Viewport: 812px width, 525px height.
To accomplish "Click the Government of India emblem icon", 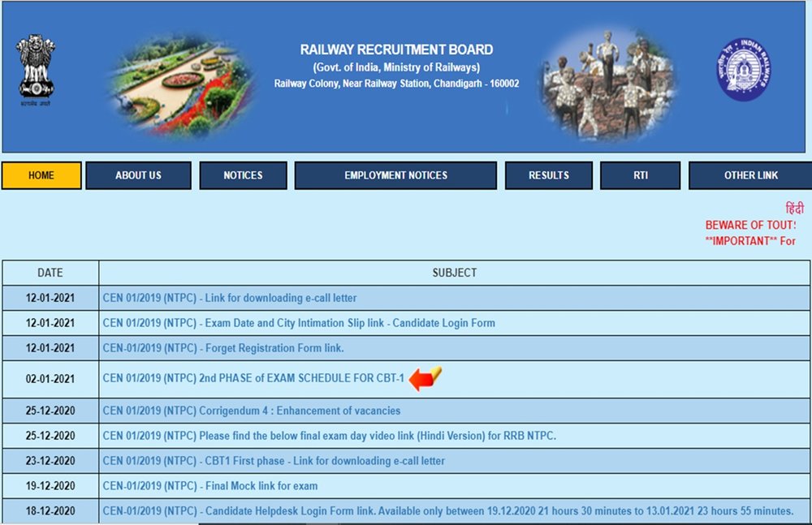I will pyautogui.click(x=35, y=70).
